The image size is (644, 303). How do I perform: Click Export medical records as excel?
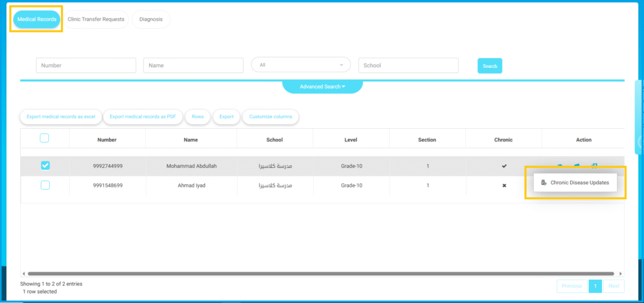coord(60,117)
